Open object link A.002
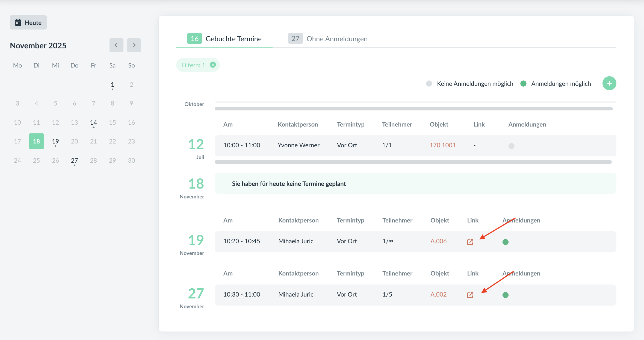This screenshot has width=644, height=340. [438, 294]
